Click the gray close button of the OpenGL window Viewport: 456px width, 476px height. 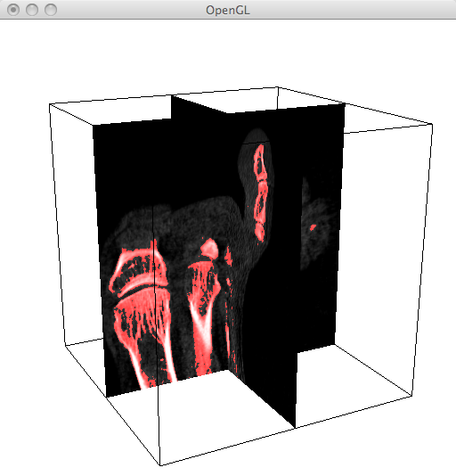tap(13, 10)
